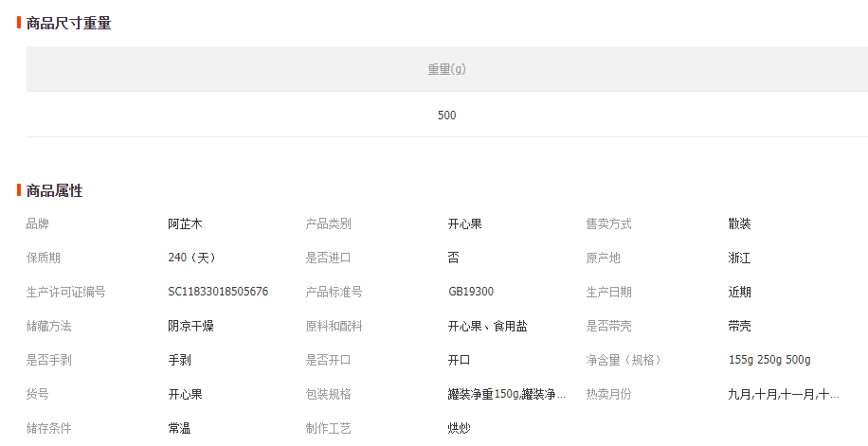This screenshot has width=868, height=446.
Task: Click the 是否带壳 value 带壳
Action: [739, 326]
